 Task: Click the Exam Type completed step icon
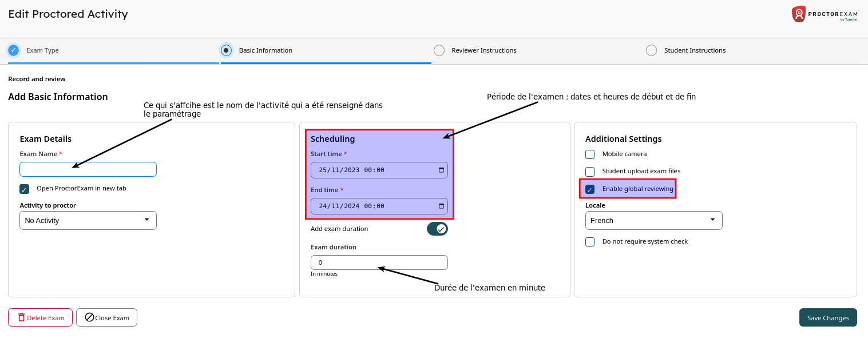[14, 50]
